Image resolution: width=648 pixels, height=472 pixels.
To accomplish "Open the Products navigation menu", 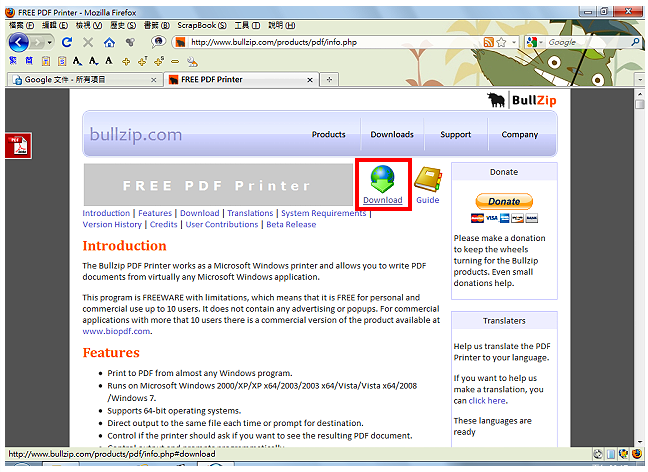I will (x=329, y=134).
